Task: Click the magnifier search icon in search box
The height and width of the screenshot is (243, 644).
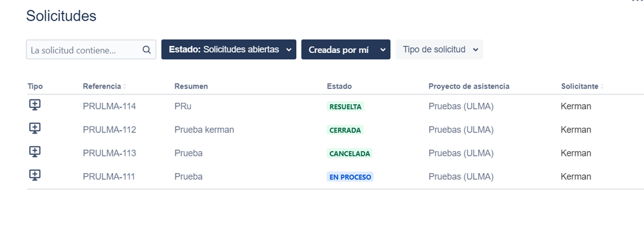Action: (x=146, y=50)
